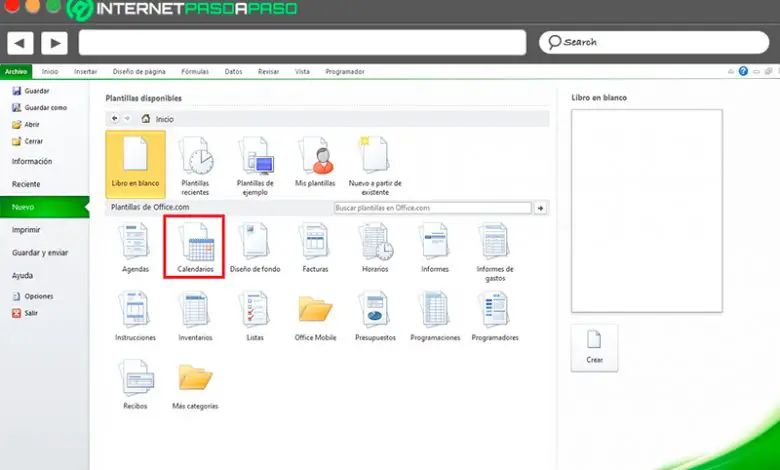Open the Instrucciones template category
The width and height of the screenshot is (780, 470).
(x=135, y=316)
